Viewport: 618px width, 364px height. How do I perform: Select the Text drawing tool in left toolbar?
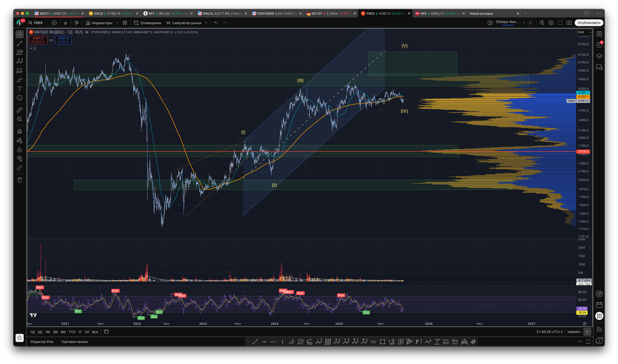coord(19,89)
